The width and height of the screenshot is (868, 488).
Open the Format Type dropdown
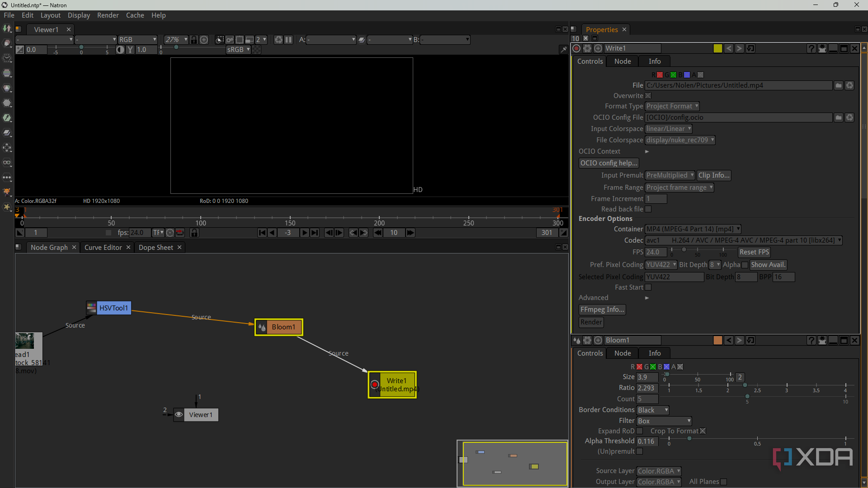point(672,106)
